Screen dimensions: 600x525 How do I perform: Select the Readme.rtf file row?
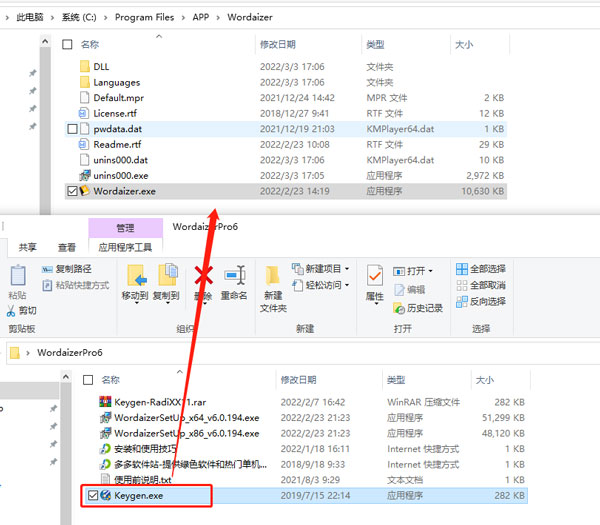pos(286,144)
